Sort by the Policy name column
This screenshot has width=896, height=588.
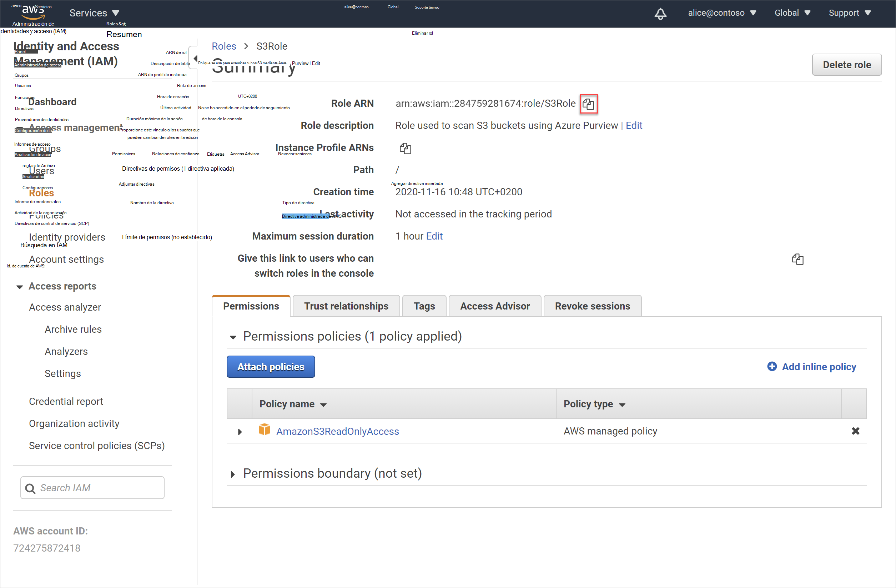click(x=293, y=404)
